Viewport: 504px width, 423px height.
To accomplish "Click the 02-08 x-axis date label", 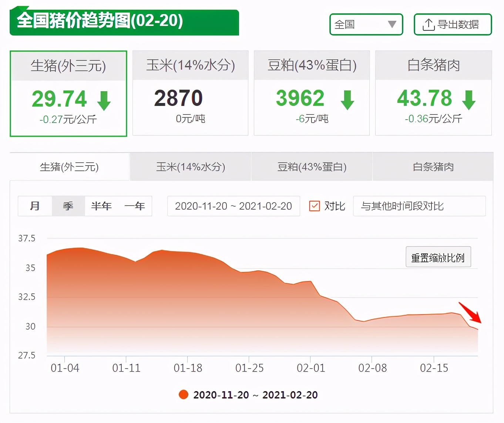I will click(373, 368).
